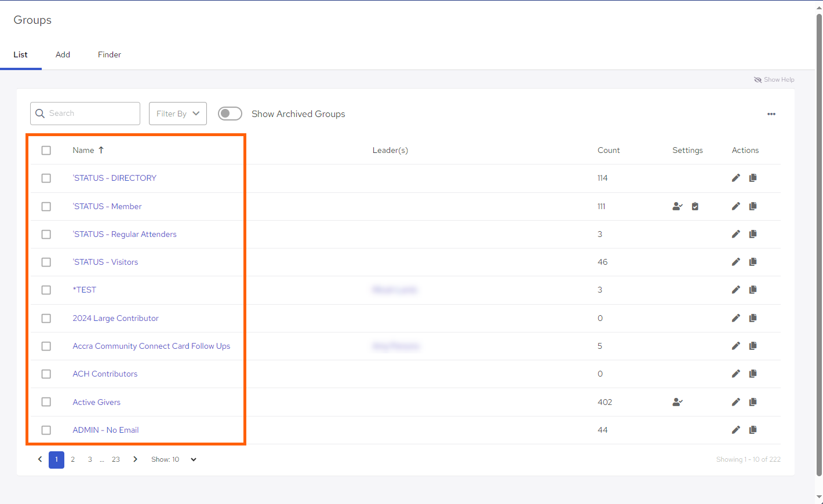Duplicate the ACH Contributors group

[x=753, y=374]
